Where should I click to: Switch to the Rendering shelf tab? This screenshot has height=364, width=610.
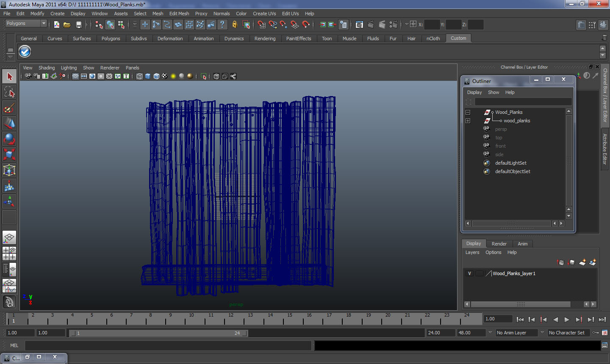point(265,39)
